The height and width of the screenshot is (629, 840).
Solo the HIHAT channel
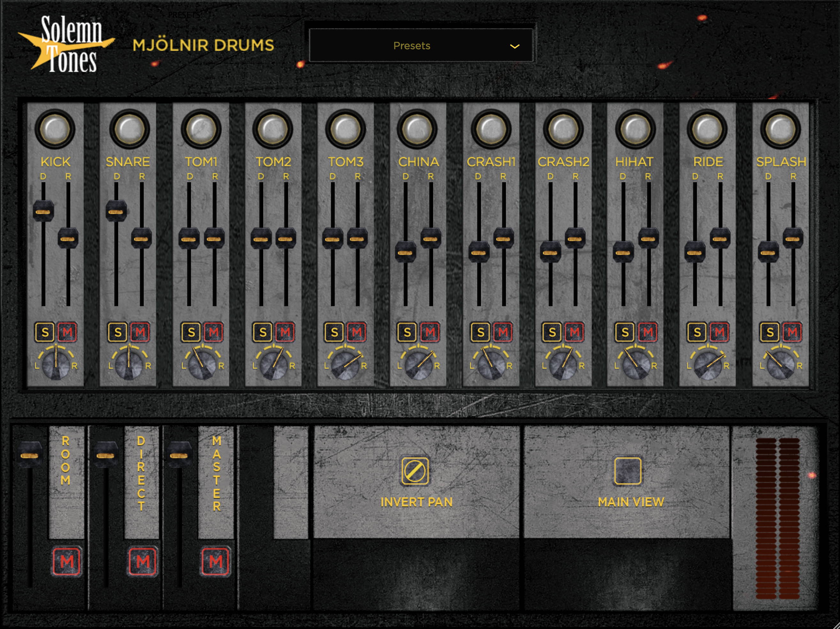(625, 332)
